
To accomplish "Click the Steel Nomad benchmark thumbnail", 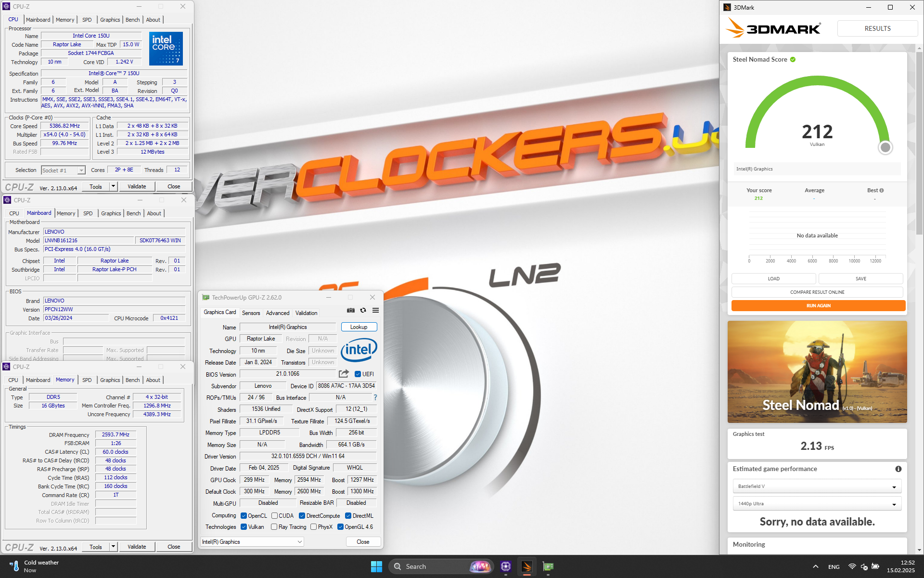I will [x=817, y=372].
